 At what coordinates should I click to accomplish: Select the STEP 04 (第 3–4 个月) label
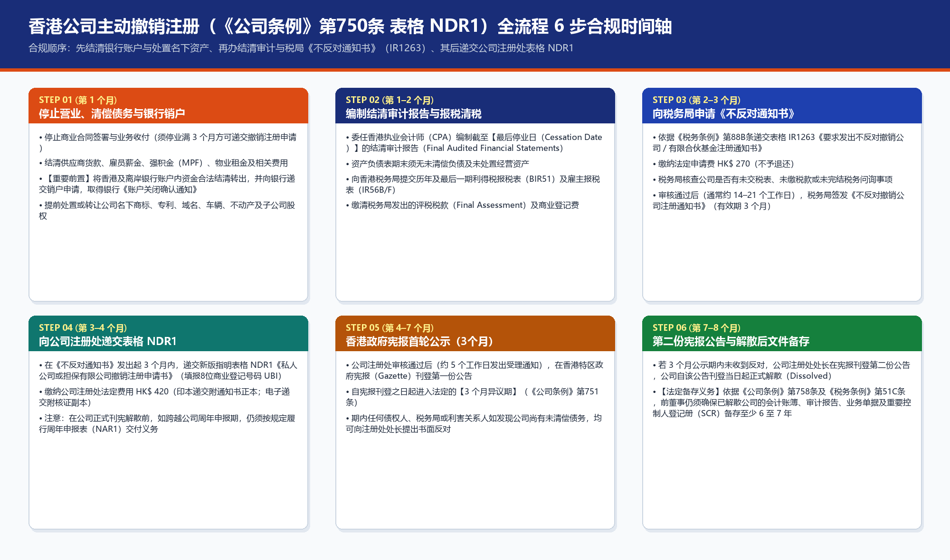[83, 328]
